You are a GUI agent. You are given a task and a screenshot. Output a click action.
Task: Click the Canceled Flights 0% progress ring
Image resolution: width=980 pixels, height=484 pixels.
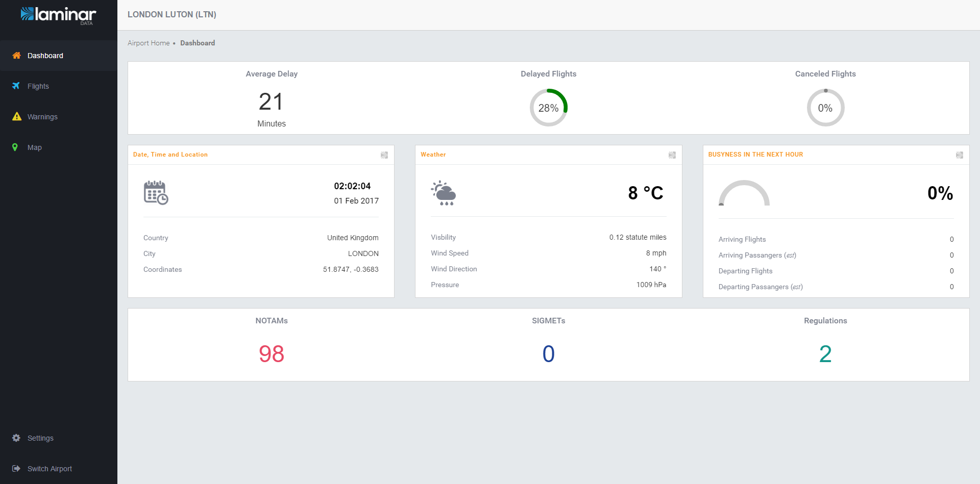[x=825, y=108]
